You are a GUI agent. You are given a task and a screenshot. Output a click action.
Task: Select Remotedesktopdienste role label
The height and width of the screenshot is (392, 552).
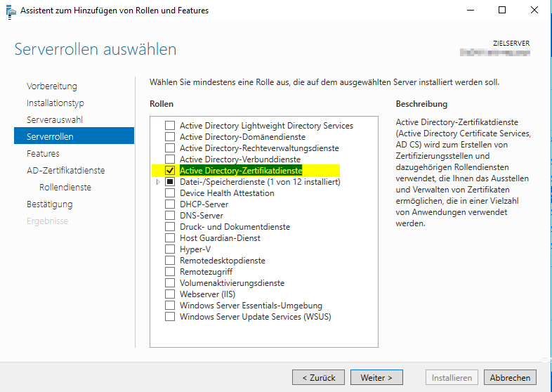223,261
